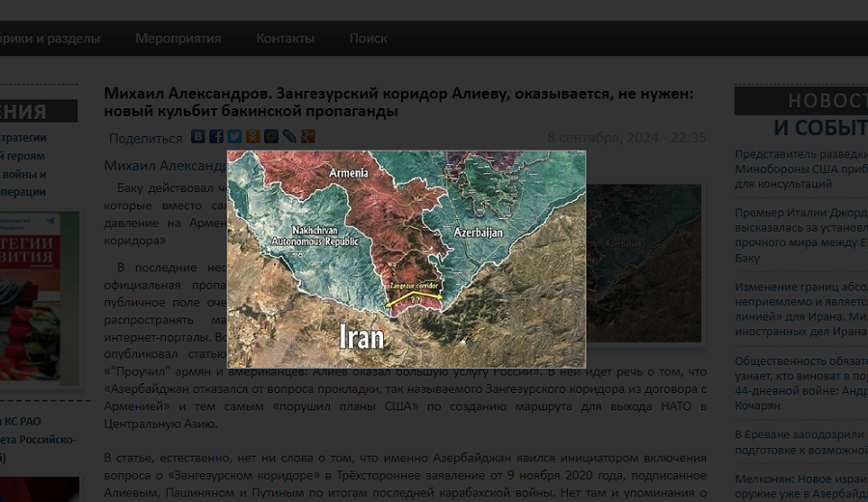
Task: Open news Общественность обязательно узнает
Action: pyautogui.click(x=801, y=383)
